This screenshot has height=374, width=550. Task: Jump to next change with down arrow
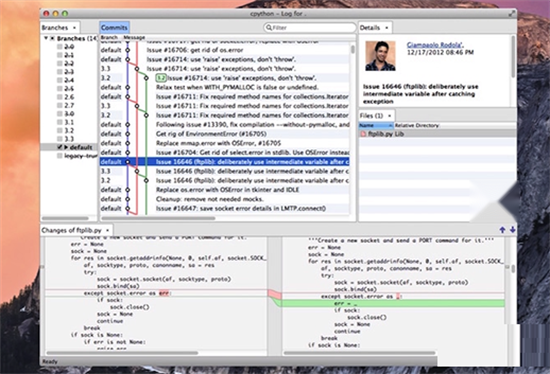point(512,230)
